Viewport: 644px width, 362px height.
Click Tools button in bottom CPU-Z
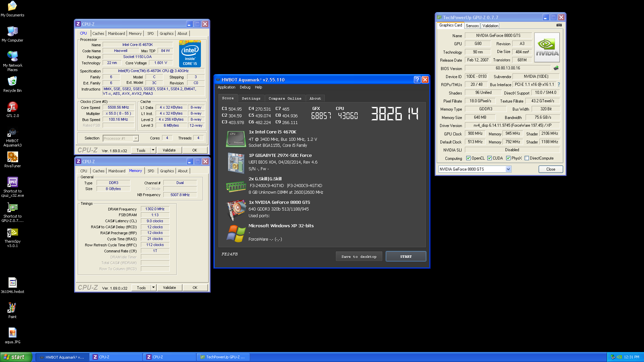click(141, 288)
